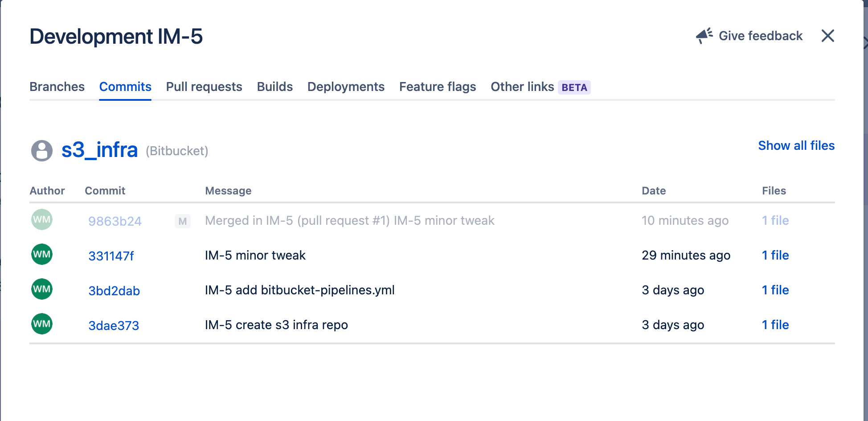Open the Pull requests tab
Screen dimensions: 868x421
[x=204, y=87]
